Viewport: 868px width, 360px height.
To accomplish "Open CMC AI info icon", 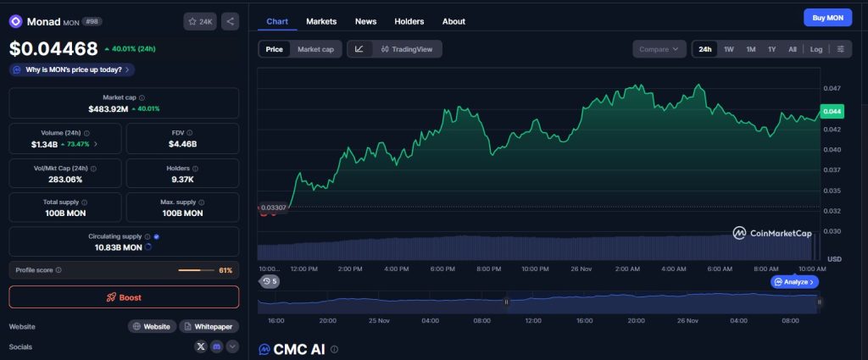I will (x=334, y=350).
